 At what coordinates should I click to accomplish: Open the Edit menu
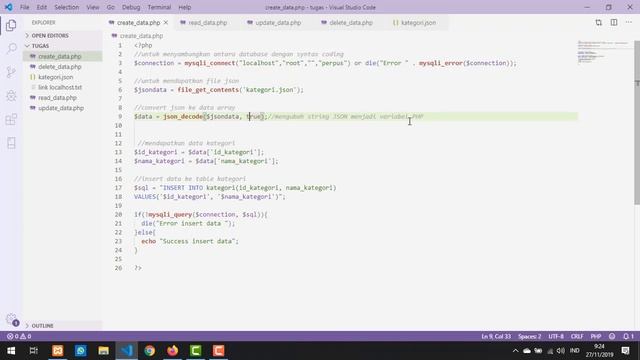coord(42,7)
